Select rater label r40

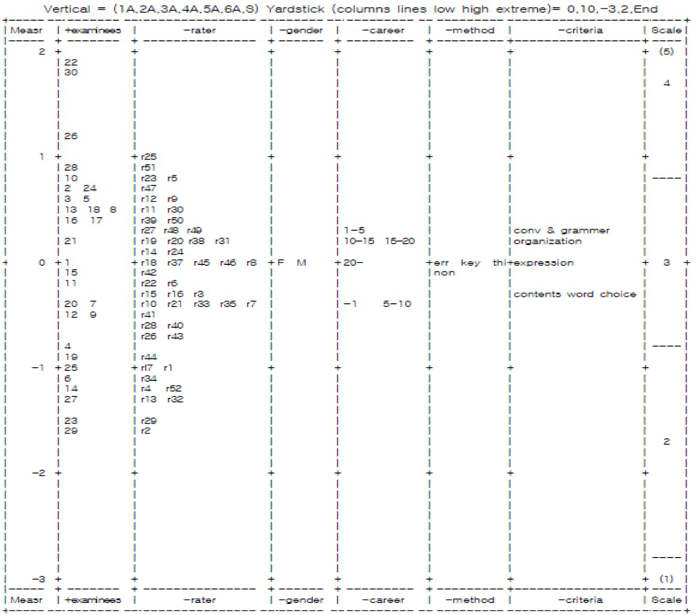175,325
